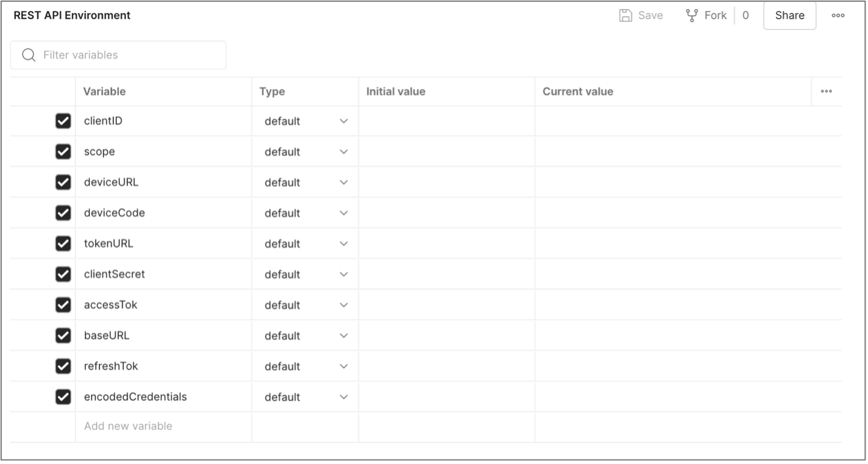Open the Type dropdown for clientSecret

pyautogui.click(x=343, y=274)
